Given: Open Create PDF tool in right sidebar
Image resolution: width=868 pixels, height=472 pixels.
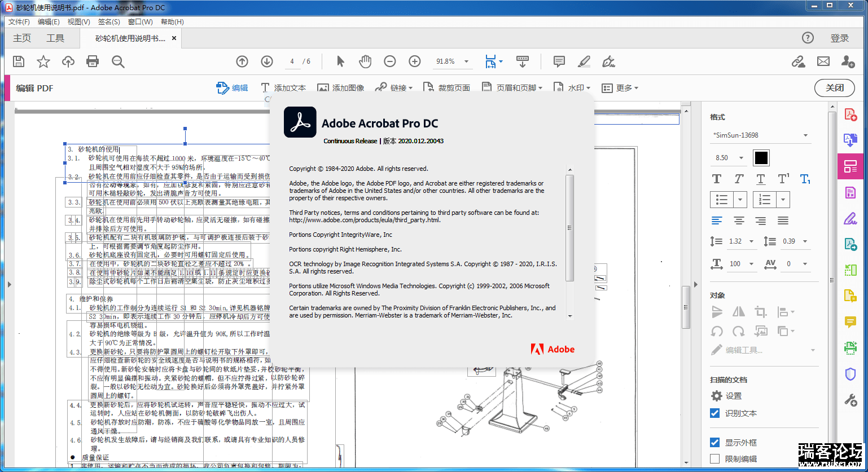Looking at the screenshot, I should [851, 114].
